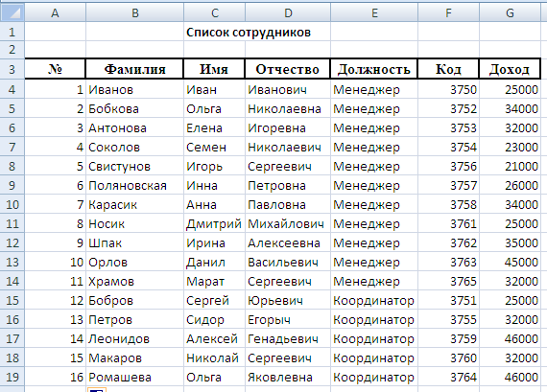The image size is (547, 392).
Task: Select the cell 'Орлов'
Action: tap(134, 262)
